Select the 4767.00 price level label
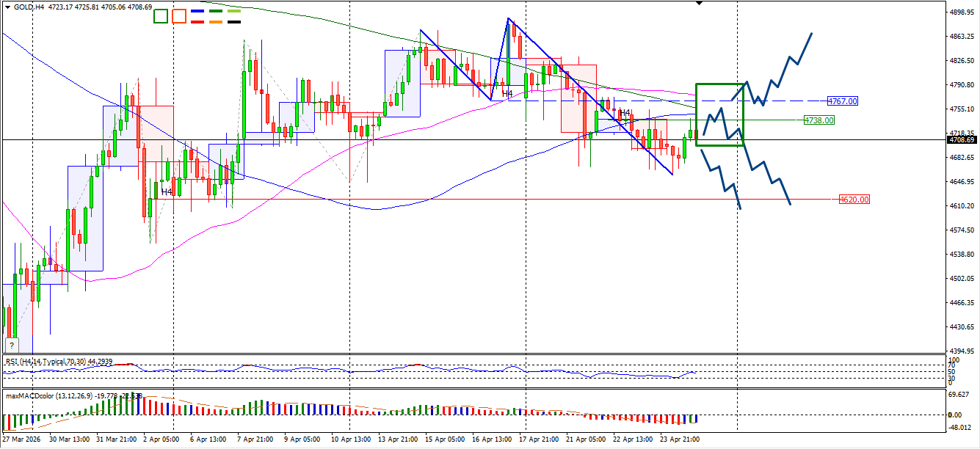The image size is (980, 449). pos(842,101)
